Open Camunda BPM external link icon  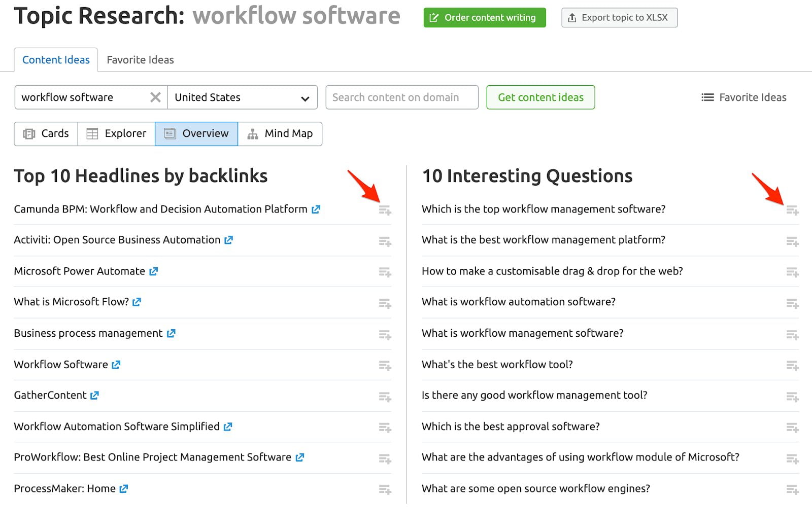316,209
